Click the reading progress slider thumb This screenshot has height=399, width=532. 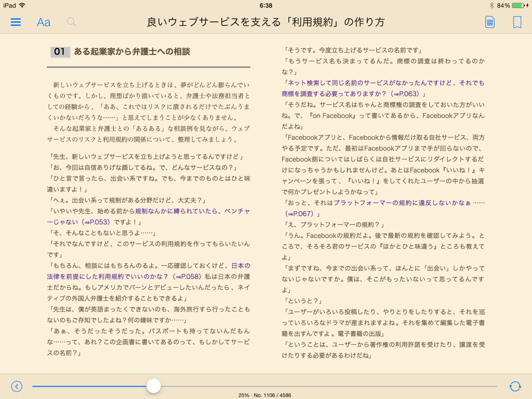(x=153, y=386)
